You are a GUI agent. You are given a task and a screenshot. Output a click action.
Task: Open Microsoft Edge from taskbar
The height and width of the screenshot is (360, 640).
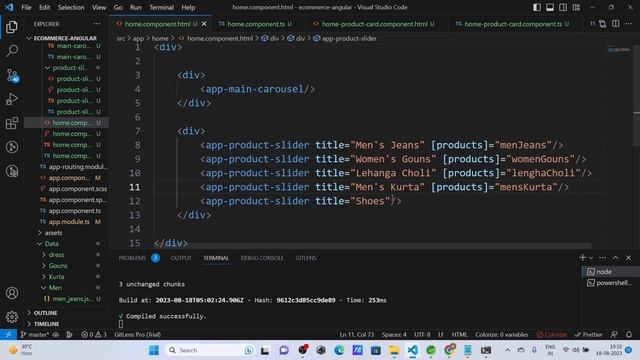click(x=339, y=350)
